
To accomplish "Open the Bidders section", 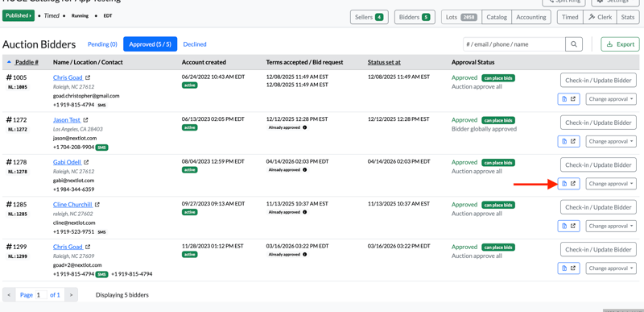I will (415, 17).
